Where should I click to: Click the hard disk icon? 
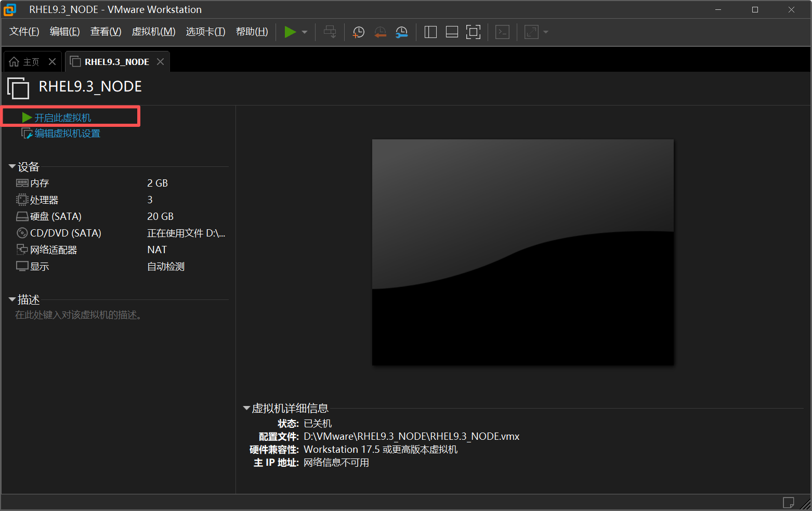click(22, 216)
